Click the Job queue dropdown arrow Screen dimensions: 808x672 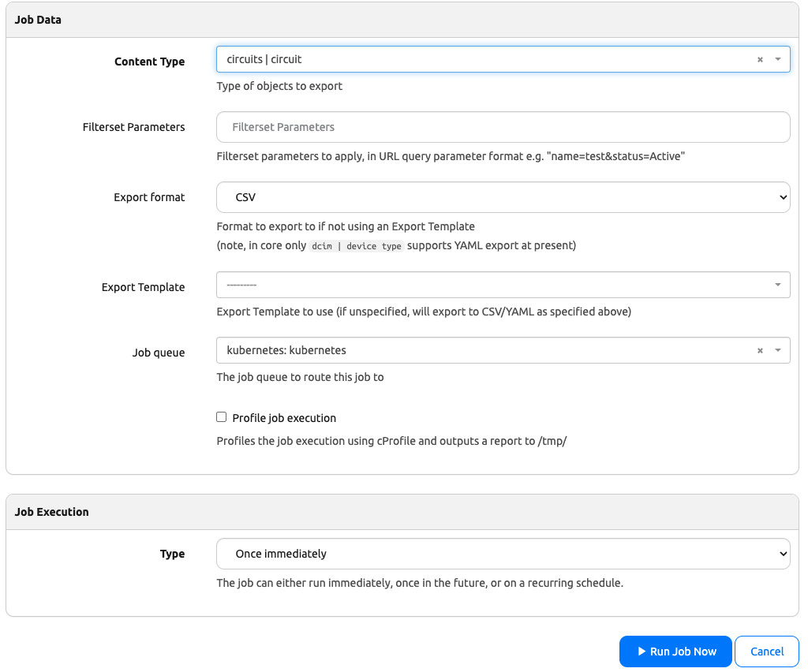click(777, 351)
